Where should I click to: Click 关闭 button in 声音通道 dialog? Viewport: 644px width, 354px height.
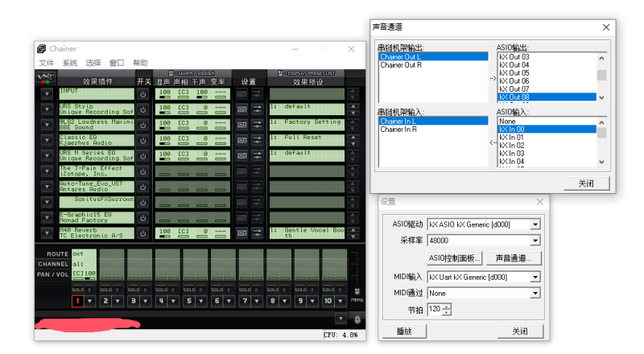point(586,183)
